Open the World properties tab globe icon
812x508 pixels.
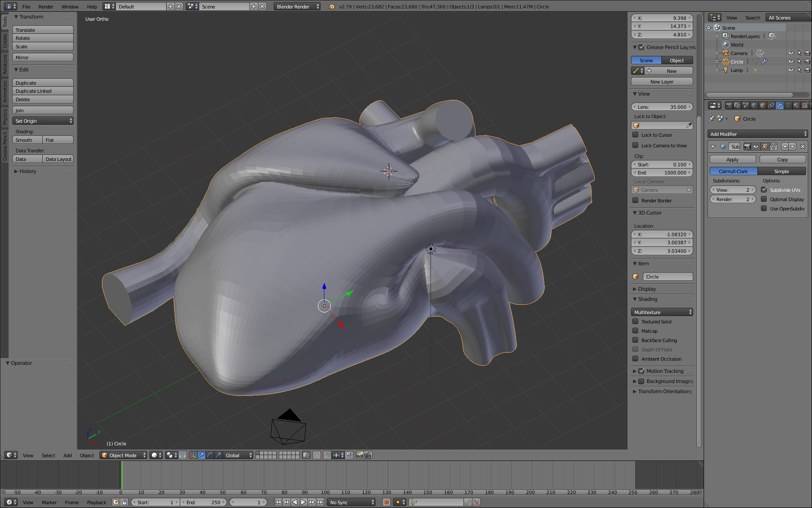point(754,105)
